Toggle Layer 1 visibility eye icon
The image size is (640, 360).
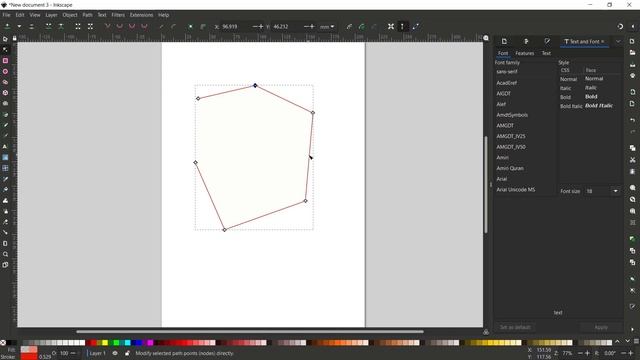115,353
